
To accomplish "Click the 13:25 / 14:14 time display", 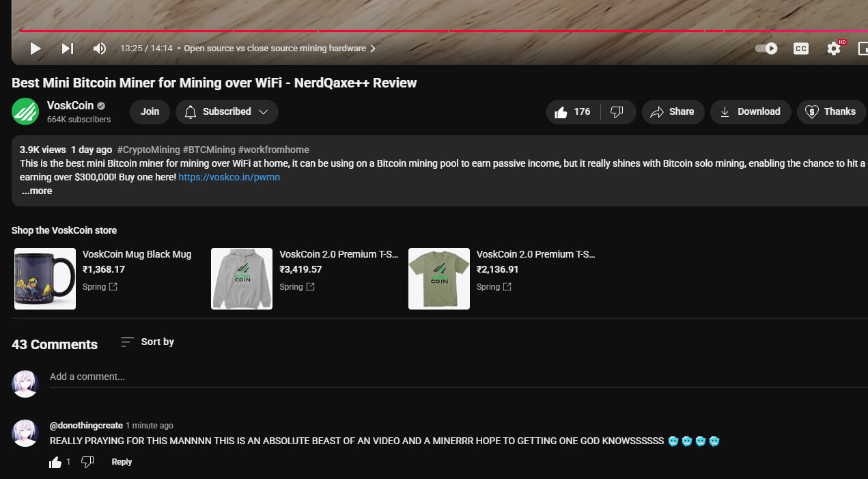I will click(146, 49).
